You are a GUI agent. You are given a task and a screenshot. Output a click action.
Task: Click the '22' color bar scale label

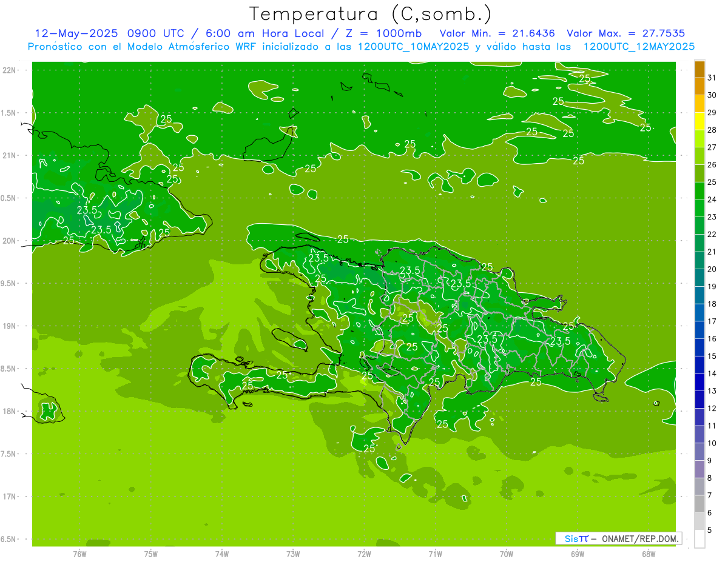(x=712, y=235)
